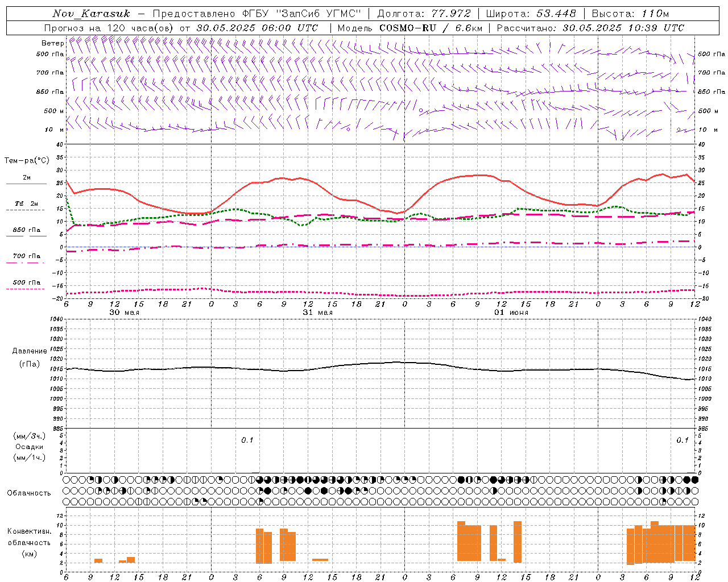Click the model name COSMO-RU / 6.6км

pos(431,28)
